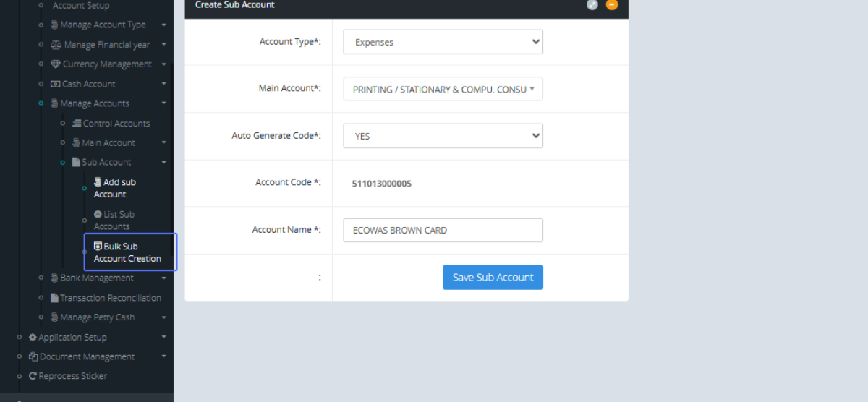The width and height of the screenshot is (868, 402).
Task: Open the Auto Generate Code dropdown
Action: tap(443, 136)
